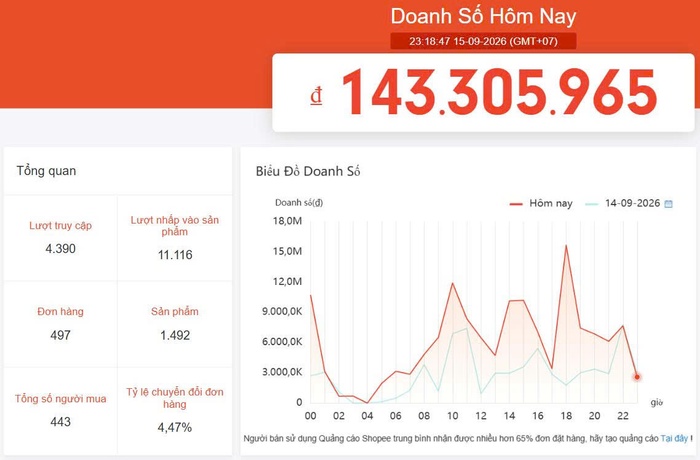Click the 15,0M y-axis label
The image size is (700, 460).
click(288, 251)
